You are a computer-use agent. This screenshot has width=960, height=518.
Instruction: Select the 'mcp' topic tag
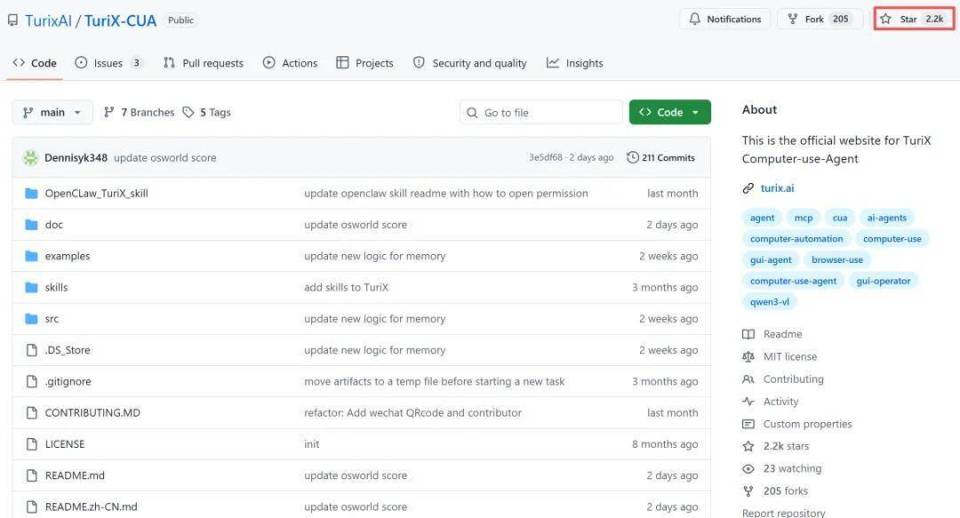(x=803, y=217)
